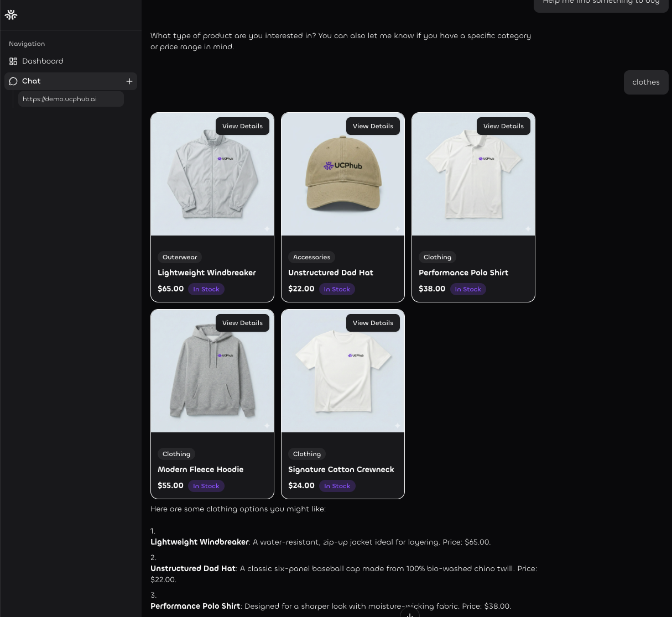The width and height of the screenshot is (672, 617).
Task: View Details for Unstructured Dad Hat
Action: (373, 126)
